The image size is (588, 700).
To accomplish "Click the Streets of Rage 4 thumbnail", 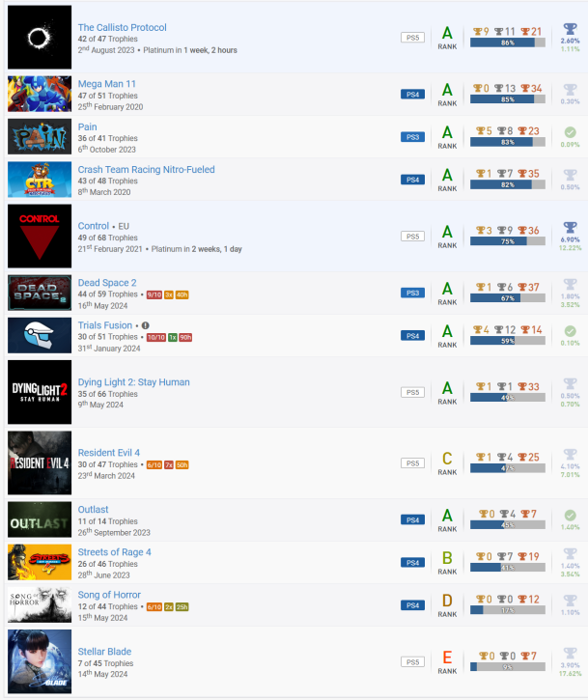I will coord(40,563).
